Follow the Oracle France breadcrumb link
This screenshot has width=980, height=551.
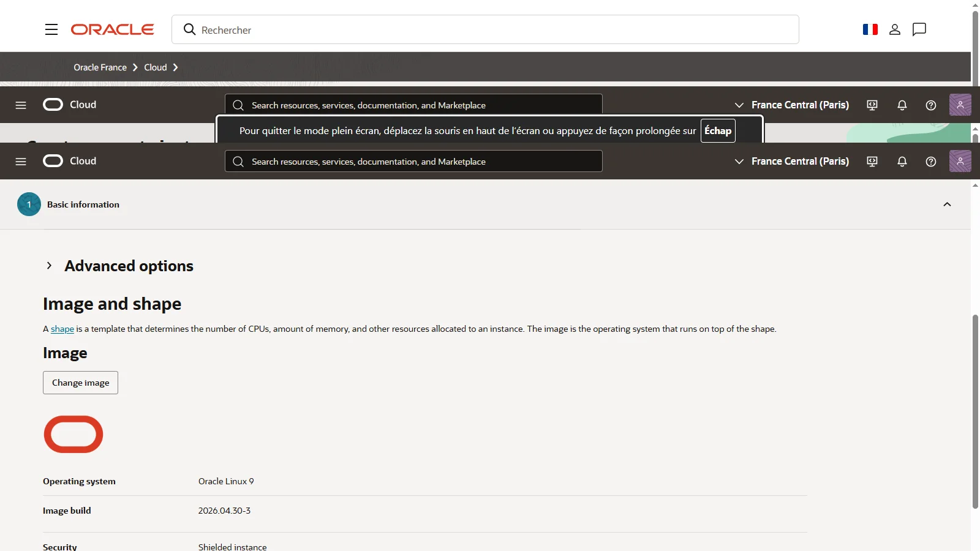point(100,67)
